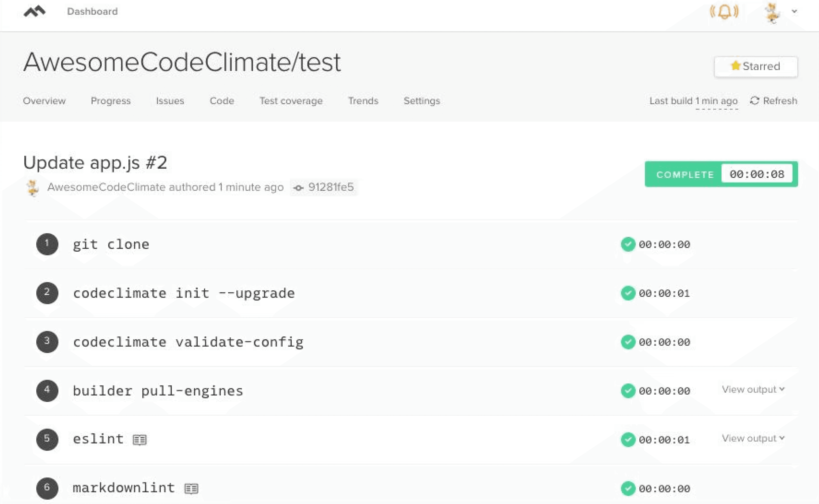Click the author avatar beside AwesomeCodeClimate
Viewport: 819px width, 504px height.
pyautogui.click(x=33, y=188)
